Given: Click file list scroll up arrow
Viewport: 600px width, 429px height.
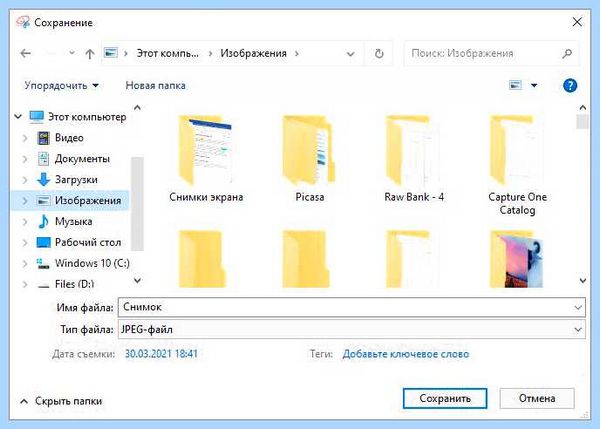Looking at the screenshot, I should click(583, 108).
